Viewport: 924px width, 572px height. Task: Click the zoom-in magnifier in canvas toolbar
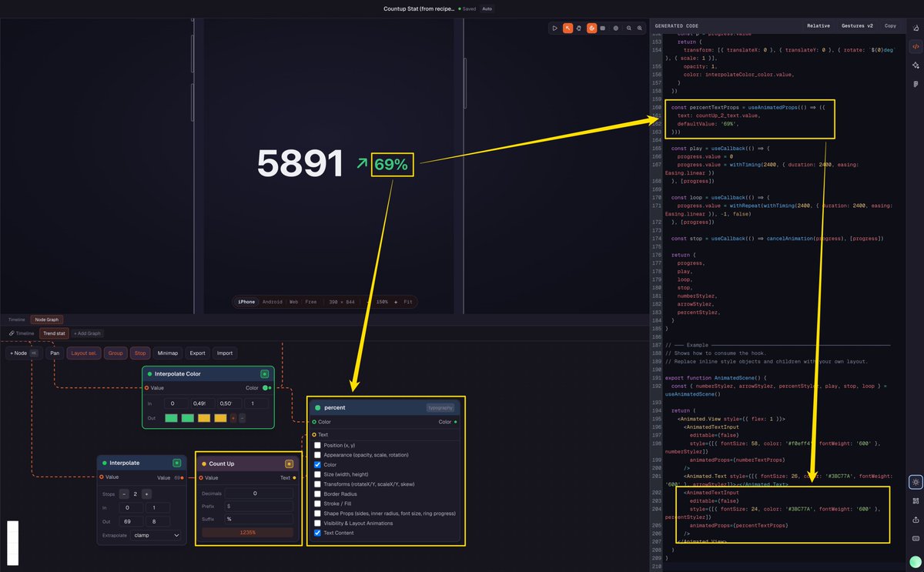pos(641,28)
